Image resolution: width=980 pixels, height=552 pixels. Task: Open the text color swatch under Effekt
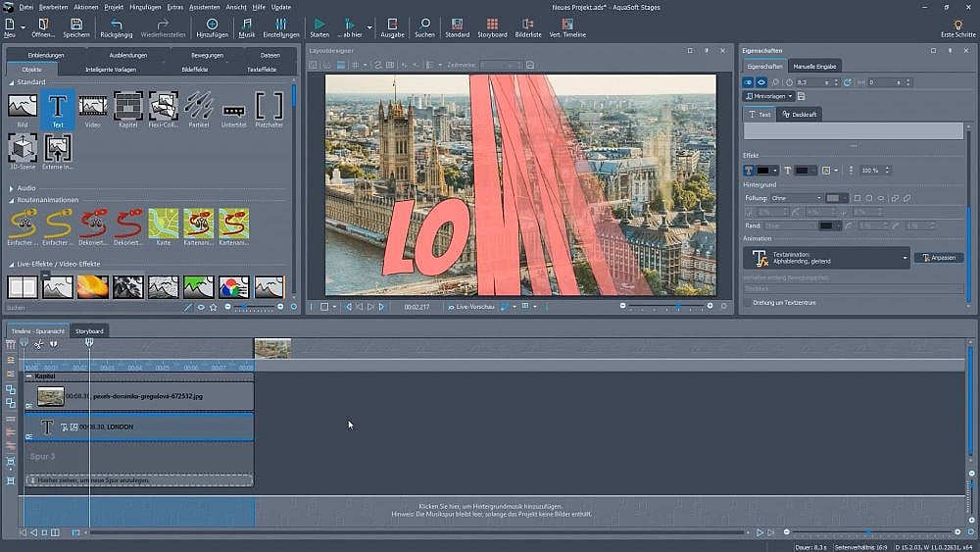[763, 171]
